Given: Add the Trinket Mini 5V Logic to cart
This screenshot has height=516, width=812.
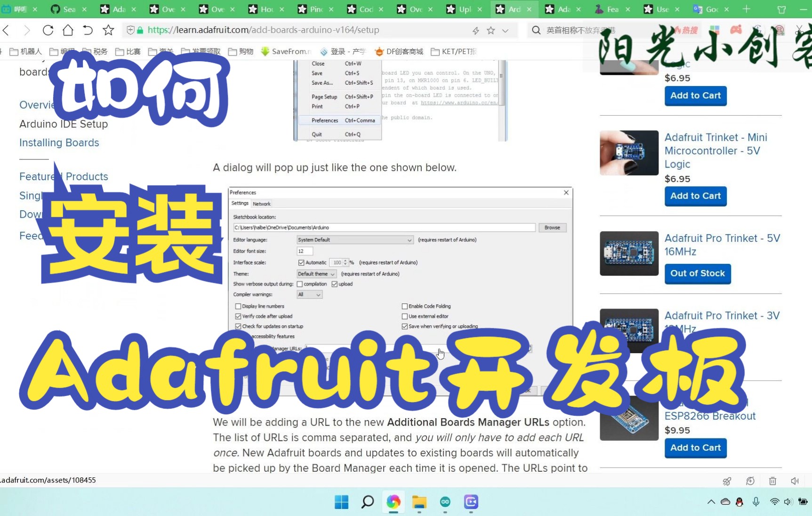Looking at the screenshot, I should (x=695, y=196).
